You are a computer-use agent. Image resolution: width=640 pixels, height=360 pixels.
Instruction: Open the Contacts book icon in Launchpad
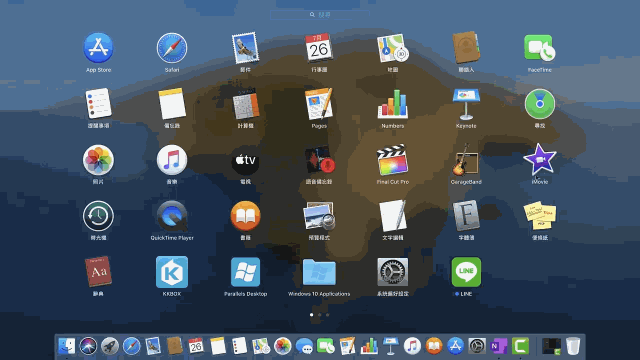point(466,48)
